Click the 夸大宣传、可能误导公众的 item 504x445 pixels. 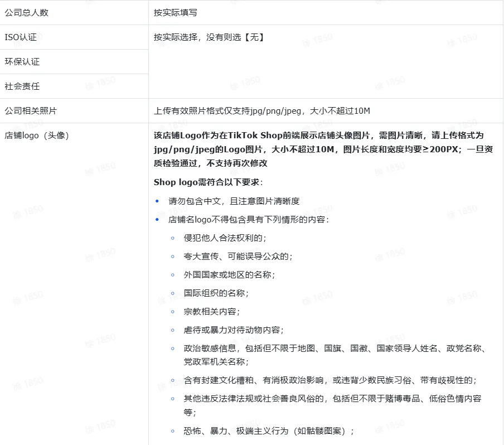238,257
